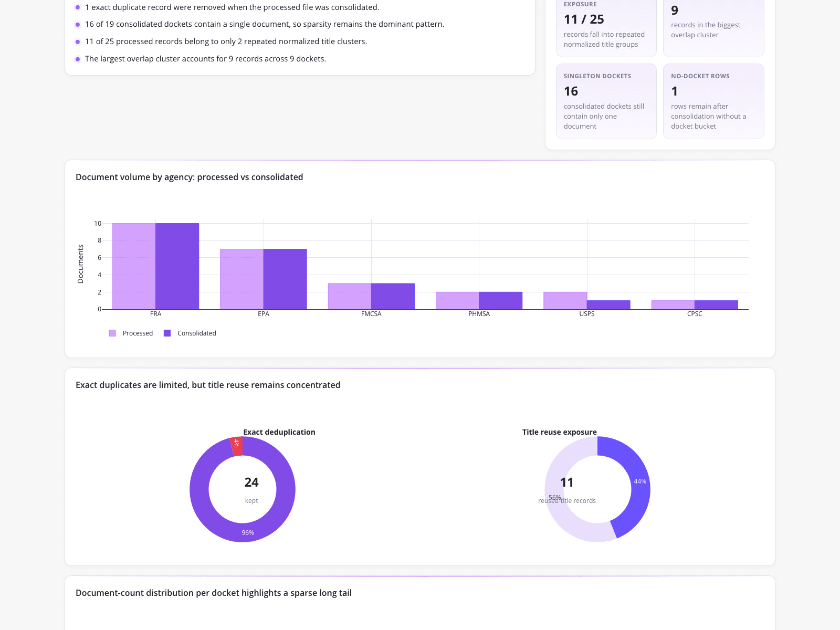Image resolution: width=840 pixels, height=630 pixels.
Task: Click the 'largest overlap cluster' bullet
Action: tap(206, 59)
